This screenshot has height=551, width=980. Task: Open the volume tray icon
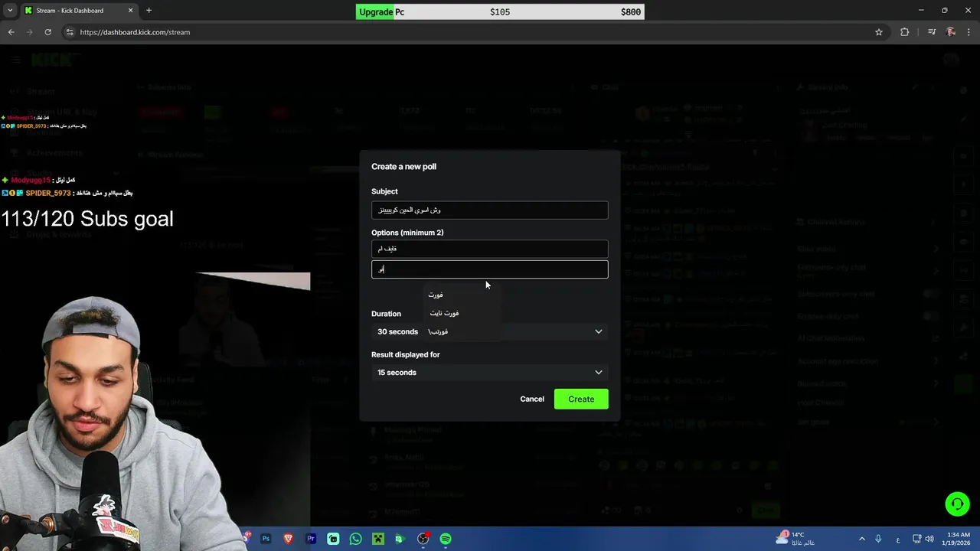point(930,539)
